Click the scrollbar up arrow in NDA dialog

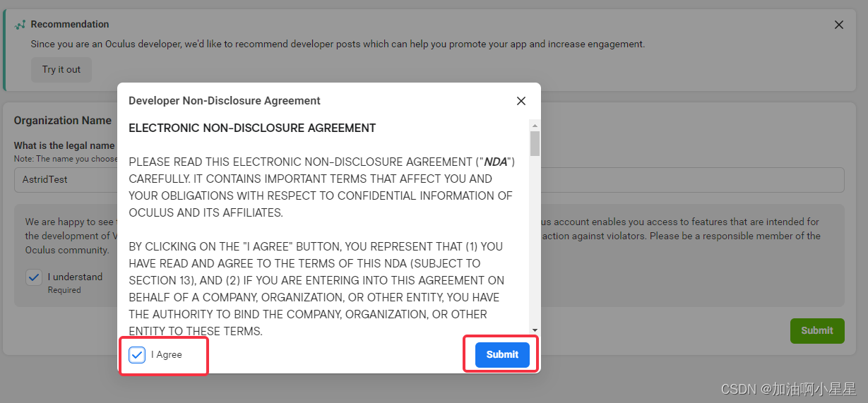[535, 124]
